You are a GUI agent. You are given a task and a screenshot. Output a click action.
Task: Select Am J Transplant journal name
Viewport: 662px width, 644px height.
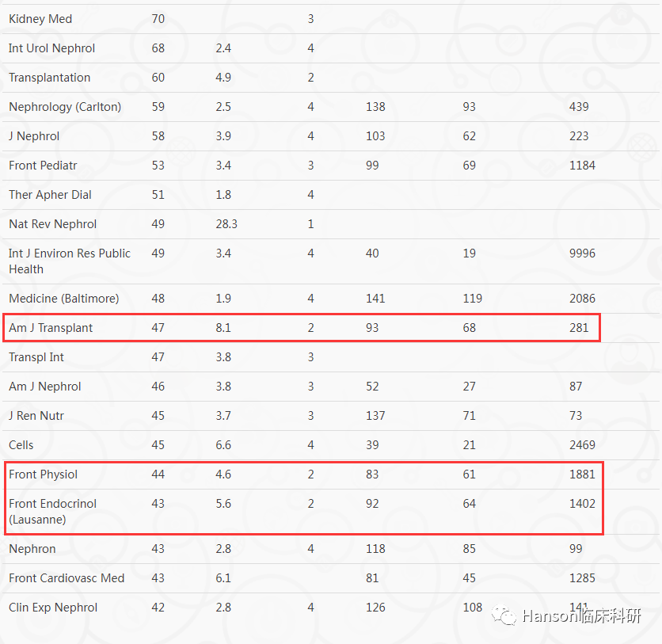(51, 328)
